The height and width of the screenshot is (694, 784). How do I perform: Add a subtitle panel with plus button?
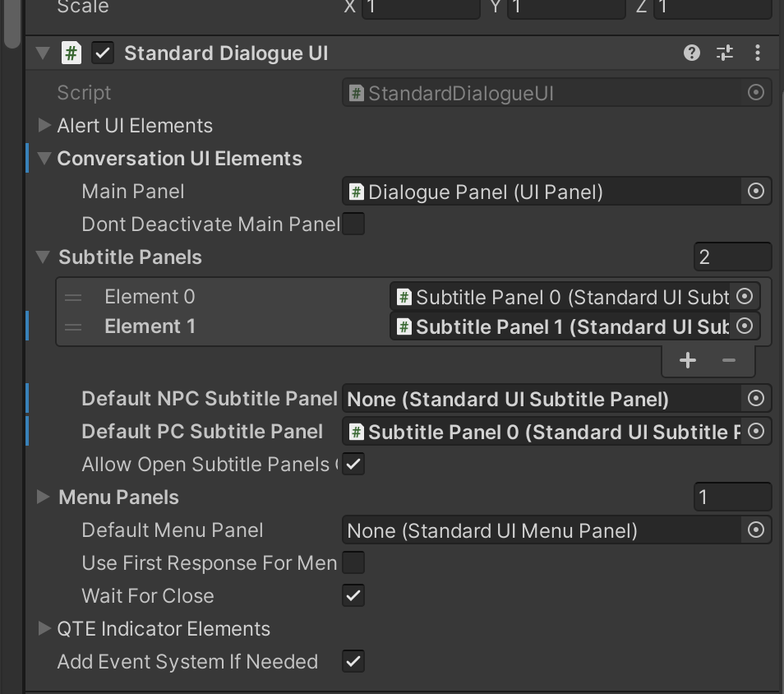(x=688, y=360)
